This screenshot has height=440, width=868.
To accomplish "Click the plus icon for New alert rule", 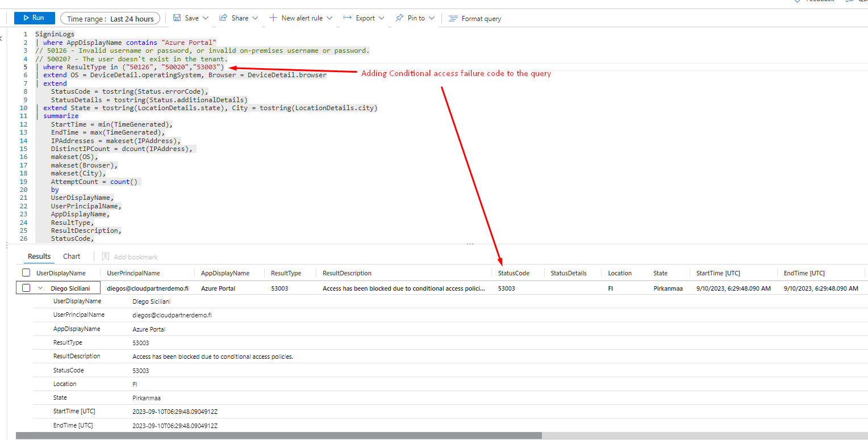I will [273, 18].
